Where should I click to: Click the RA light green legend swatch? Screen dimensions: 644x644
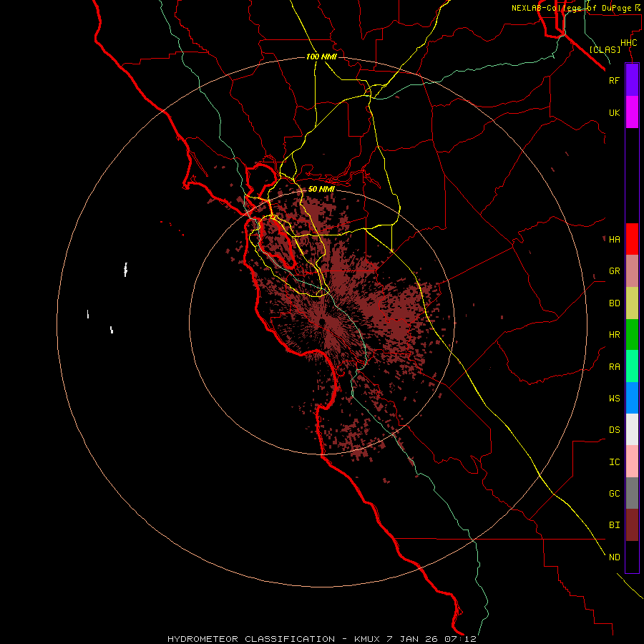pos(632,366)
